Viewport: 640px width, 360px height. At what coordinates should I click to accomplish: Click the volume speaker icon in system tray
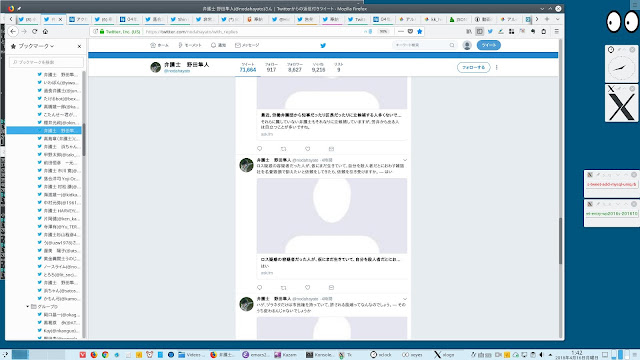pos(542,355)
